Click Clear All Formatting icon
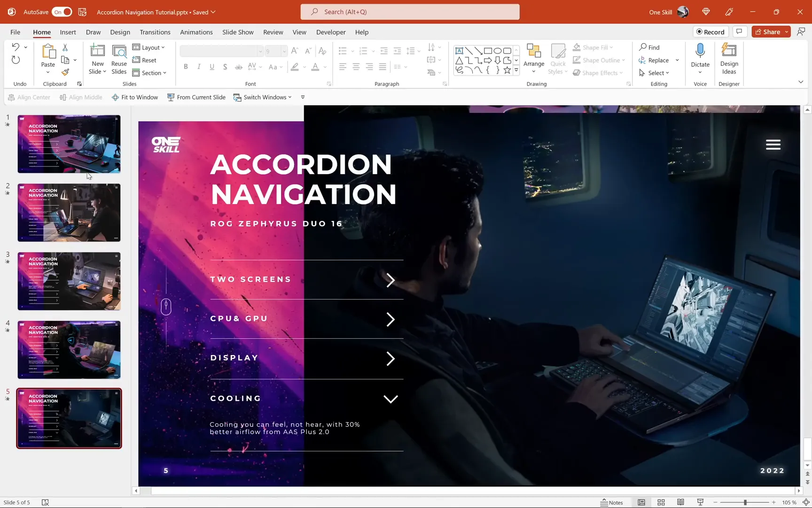This screenshot has width=812, height=508. tap(322, 51)
